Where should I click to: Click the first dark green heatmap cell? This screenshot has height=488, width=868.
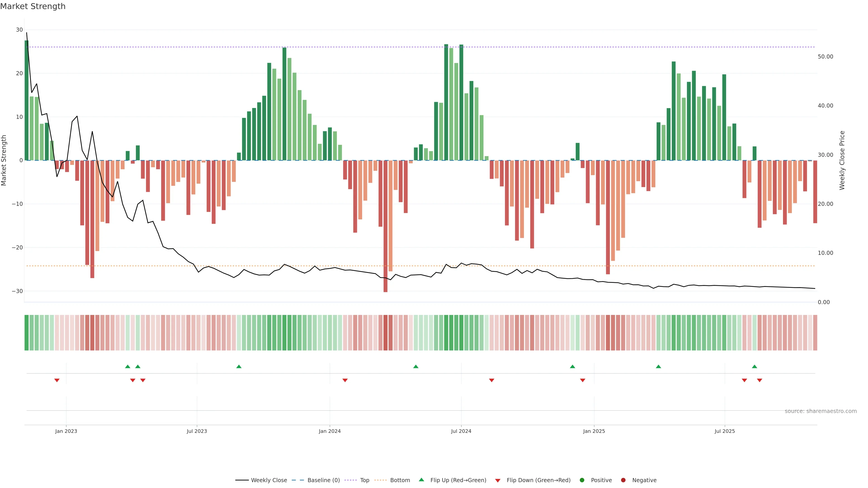(27, 332)
